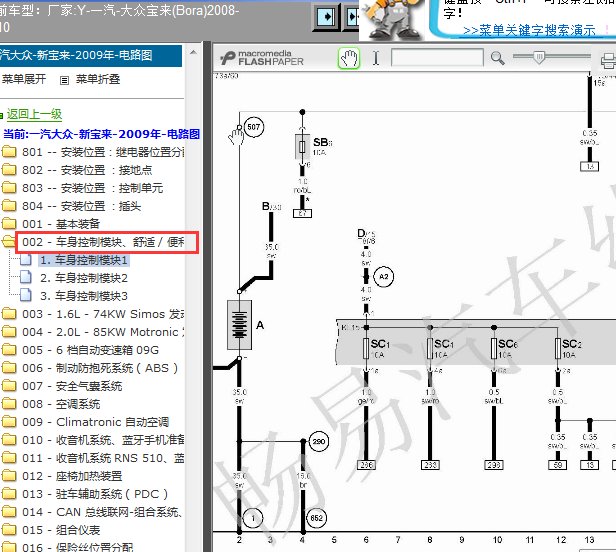Click page icon of 2. 车身控制模块2
616x552 pixels.
(x=26, y=278)
